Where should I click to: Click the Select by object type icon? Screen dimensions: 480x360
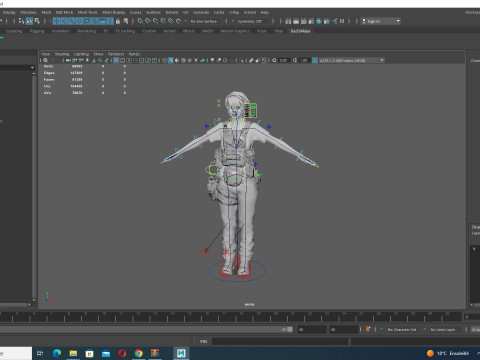30,21
